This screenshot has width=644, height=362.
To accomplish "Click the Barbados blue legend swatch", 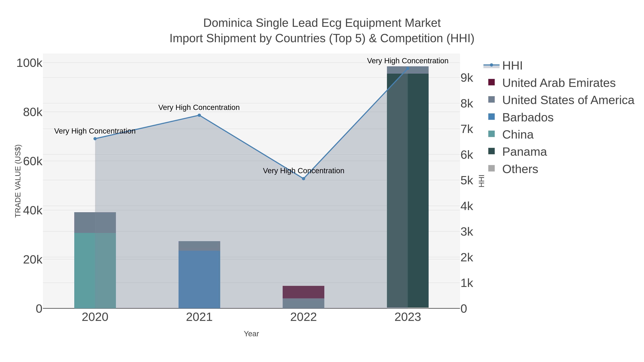I will pos(492,117).
